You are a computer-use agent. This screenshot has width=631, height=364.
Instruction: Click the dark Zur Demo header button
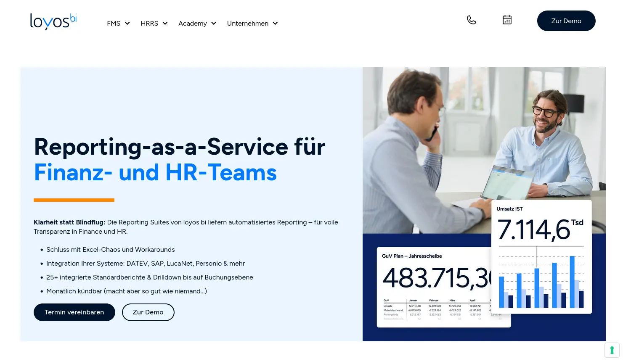[566, 21]
